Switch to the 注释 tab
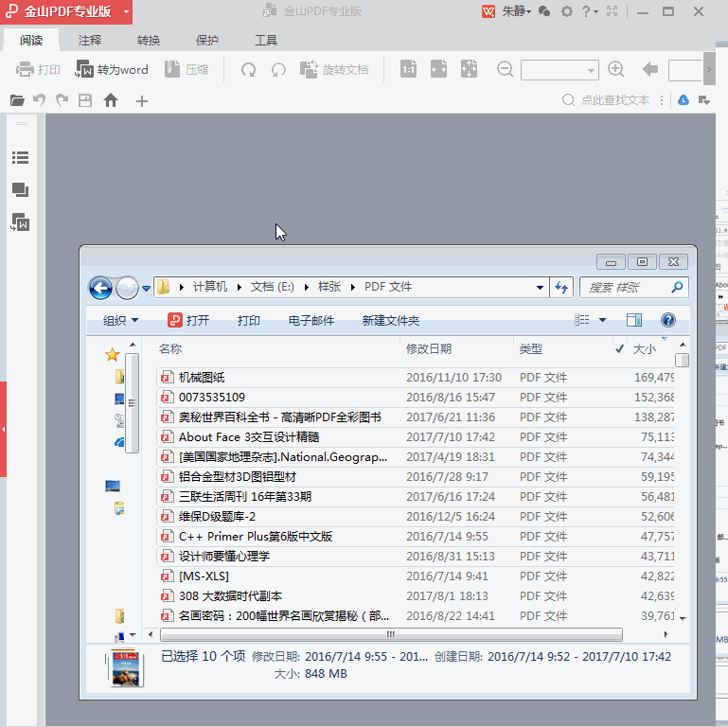 tap(90, 41)
